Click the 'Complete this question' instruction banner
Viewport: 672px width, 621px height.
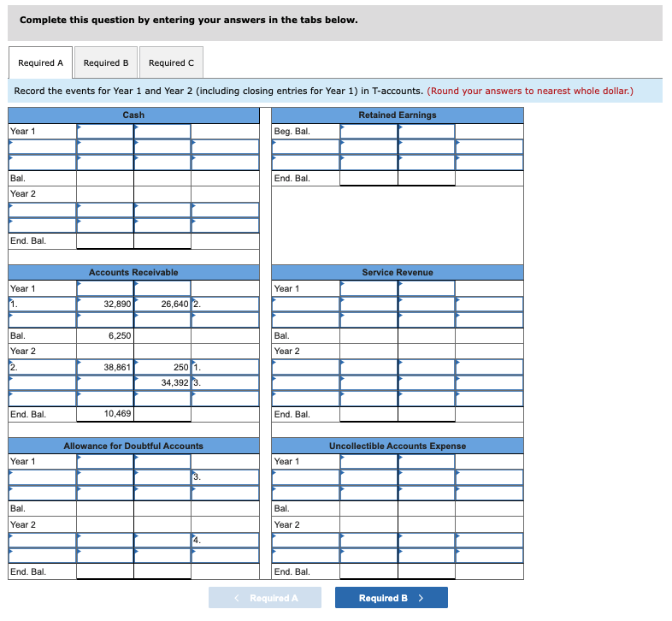point(335,23)
